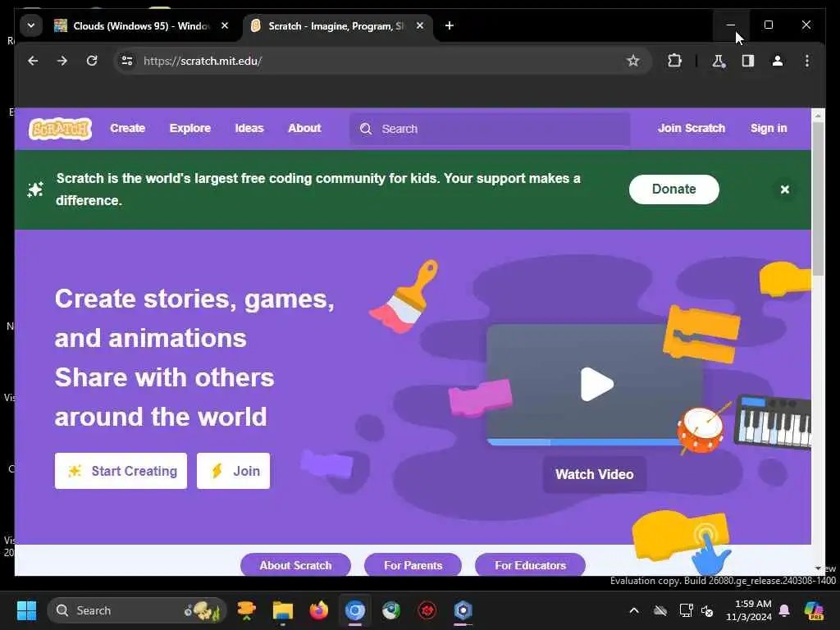Click the Scratch search field
The width and height of the screenshot is (840, 630).
(490, 129)
